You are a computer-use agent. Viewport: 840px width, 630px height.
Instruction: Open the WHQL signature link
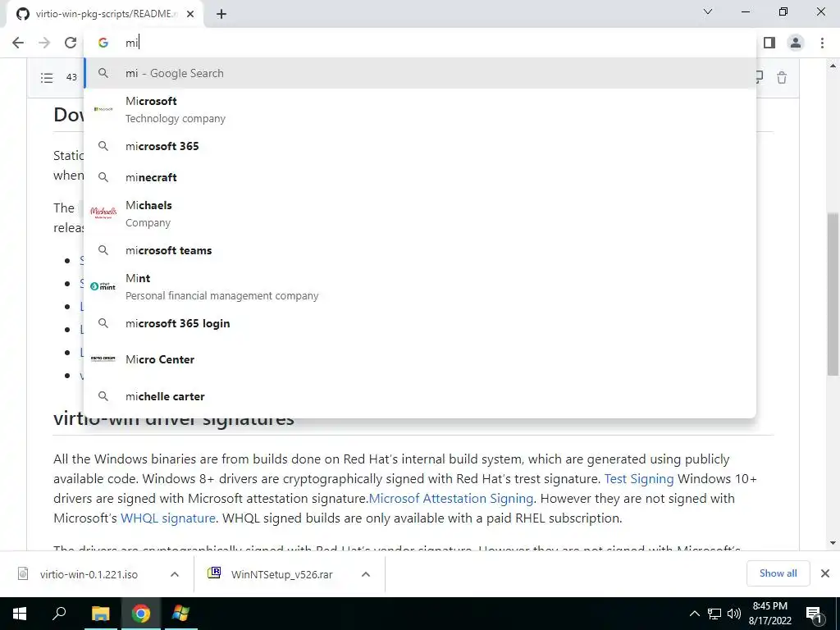click(167, 518)
